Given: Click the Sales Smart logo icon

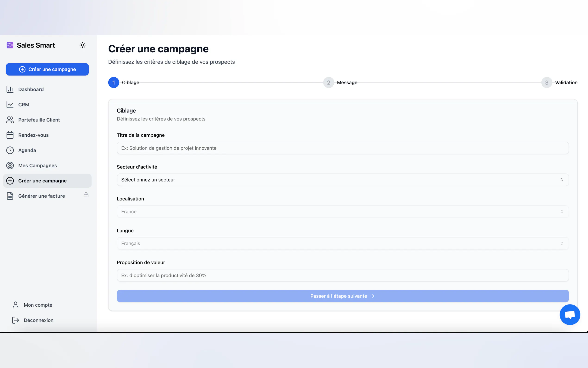Looking at the screenshot, I should pos(10,45).
